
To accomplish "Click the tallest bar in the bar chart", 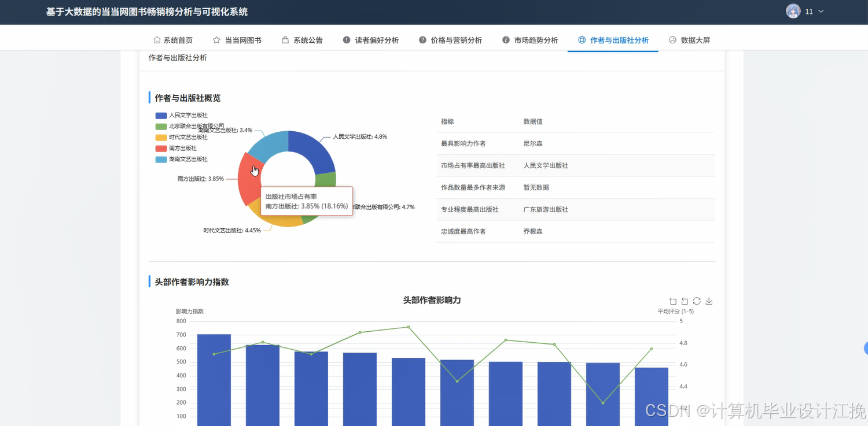I will (x=214, y=380).
